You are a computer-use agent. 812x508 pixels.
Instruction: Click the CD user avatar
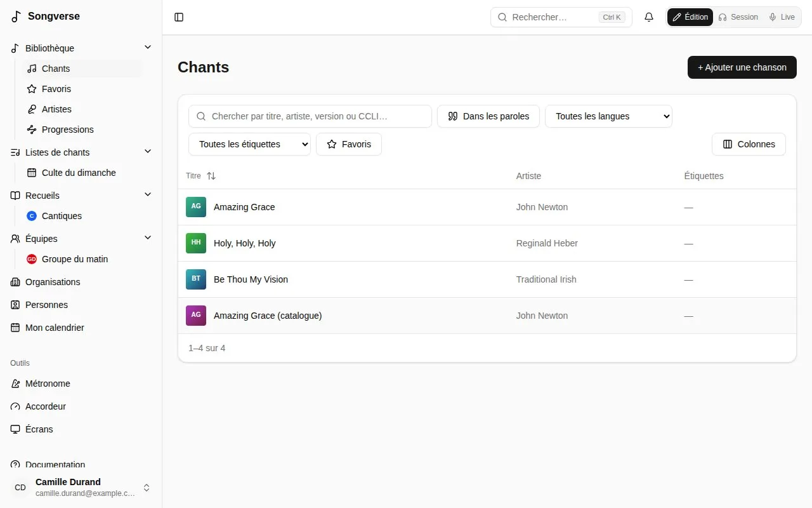(x=20, y=488)
